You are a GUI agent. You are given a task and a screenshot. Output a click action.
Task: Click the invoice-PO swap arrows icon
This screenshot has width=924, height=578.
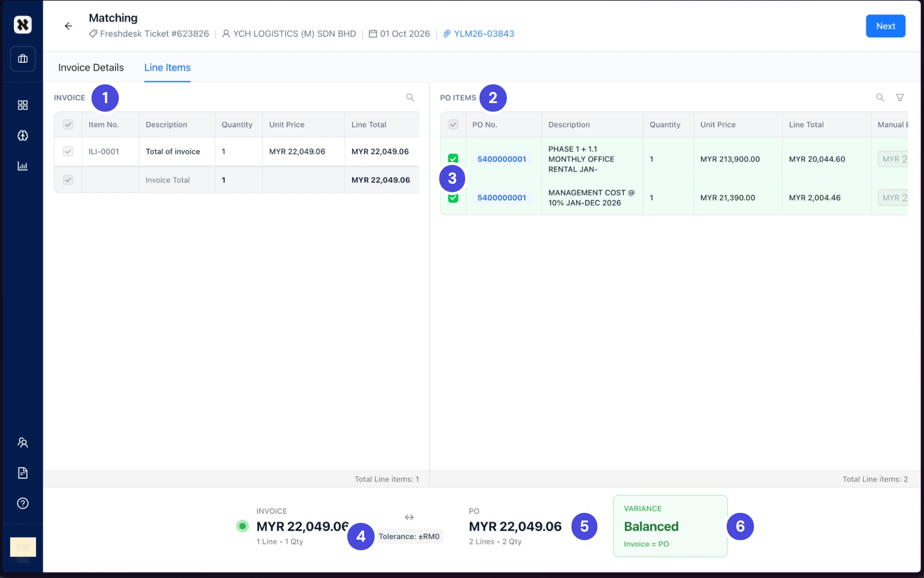[x=409, y=517]
